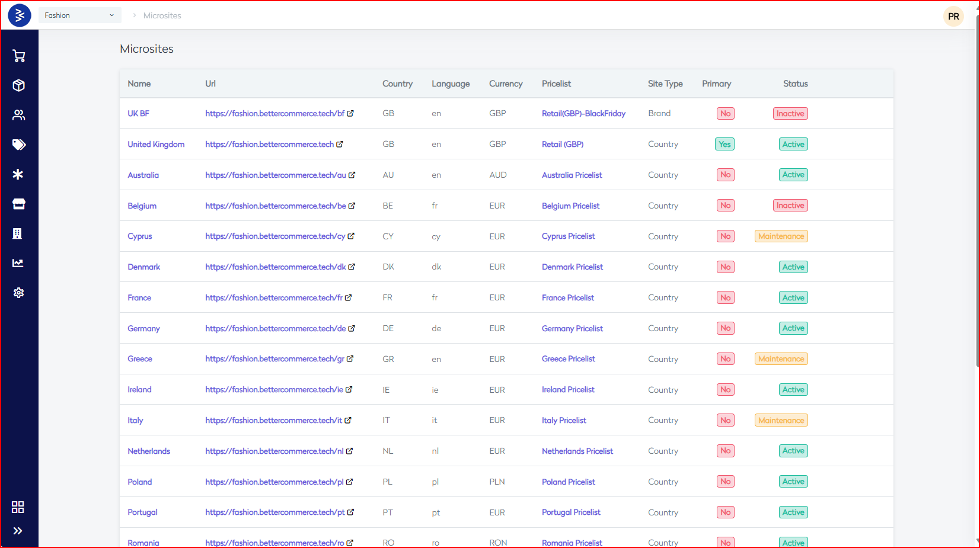The height and width of the screenshot is (548, 980).
Task: Open external link icon for Belgium URL
Action: 352,206
